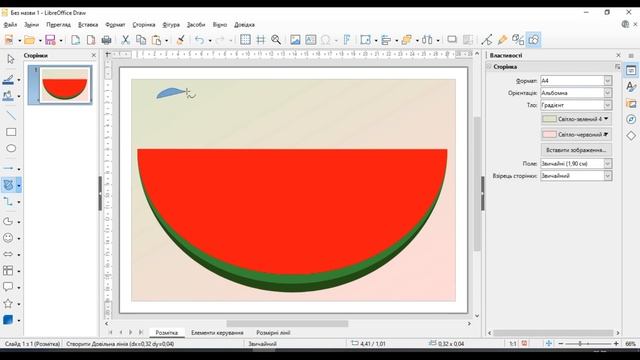Click the Insert Text Box icon
Screen dimensions: 640x360
click(x=311, y=40)
